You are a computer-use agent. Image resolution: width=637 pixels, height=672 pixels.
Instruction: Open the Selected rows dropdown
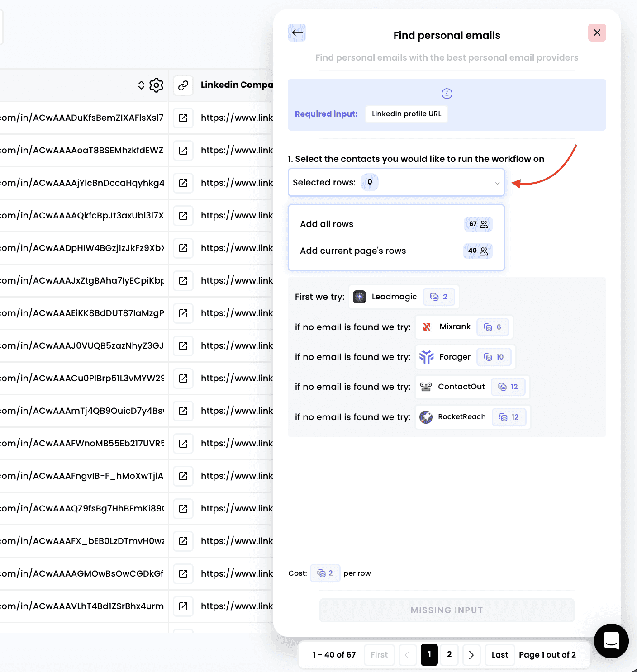(x=396, y=182)
